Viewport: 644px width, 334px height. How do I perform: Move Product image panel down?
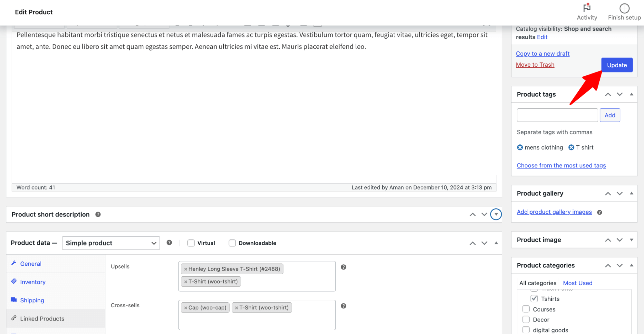[x=620, y=240]
